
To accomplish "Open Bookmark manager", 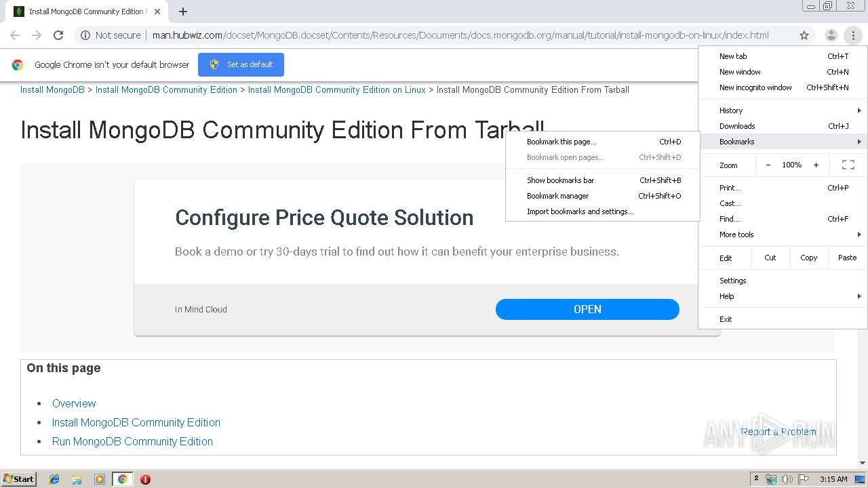I will click(602, 196).
